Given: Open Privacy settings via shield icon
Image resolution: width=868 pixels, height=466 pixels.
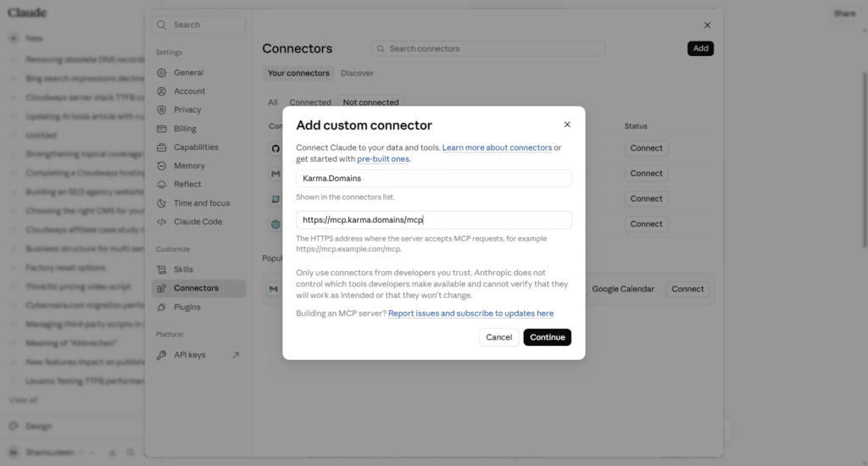Looking at the screenshot, I should 162,109.
